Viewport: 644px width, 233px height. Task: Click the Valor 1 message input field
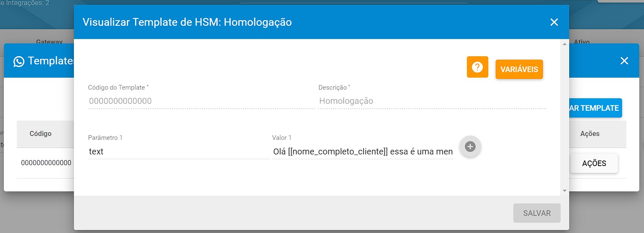coord(363,151)
